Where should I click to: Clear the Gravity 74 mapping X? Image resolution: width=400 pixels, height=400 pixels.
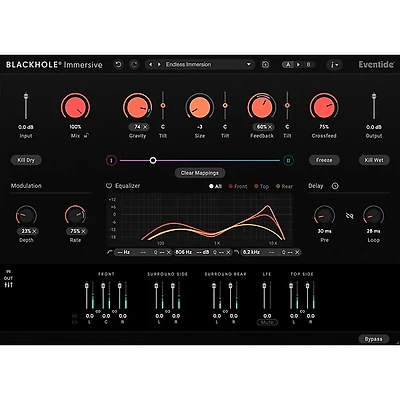[145, 127]
